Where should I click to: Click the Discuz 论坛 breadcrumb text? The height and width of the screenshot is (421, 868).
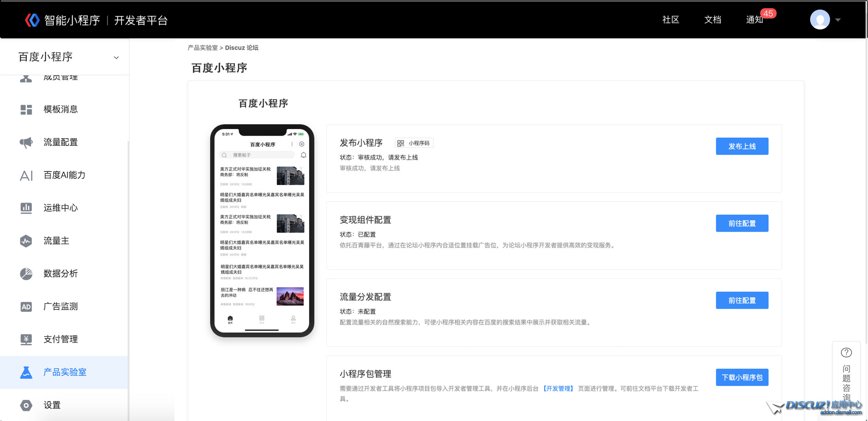click(242, 48)
